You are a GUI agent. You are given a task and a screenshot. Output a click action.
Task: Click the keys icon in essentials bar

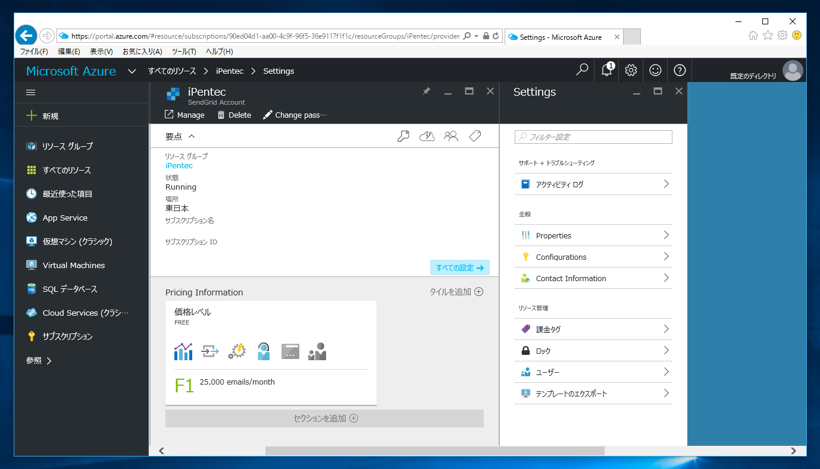tap(403, 136)
